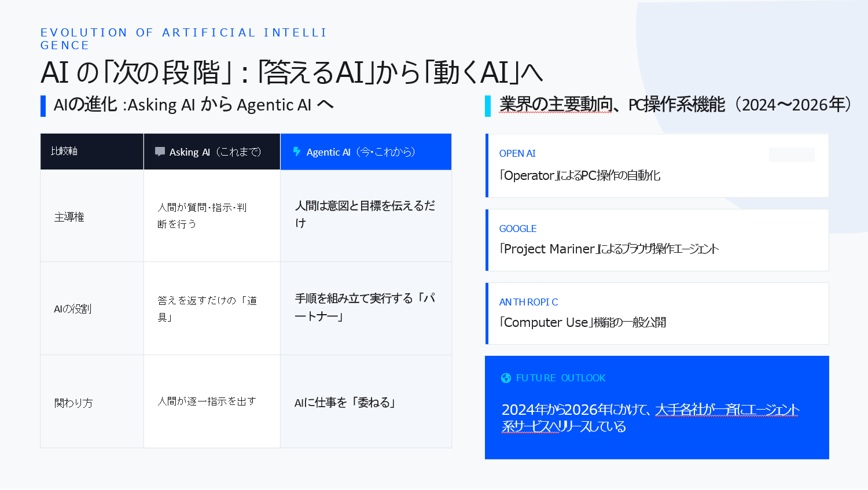Select the main slide title about 動くAI
Screen dimensions: 868x490
point(292,73)
